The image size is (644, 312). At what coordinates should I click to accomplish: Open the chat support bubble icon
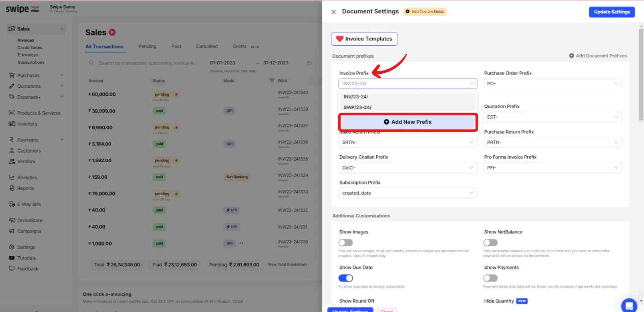[629, 305]
